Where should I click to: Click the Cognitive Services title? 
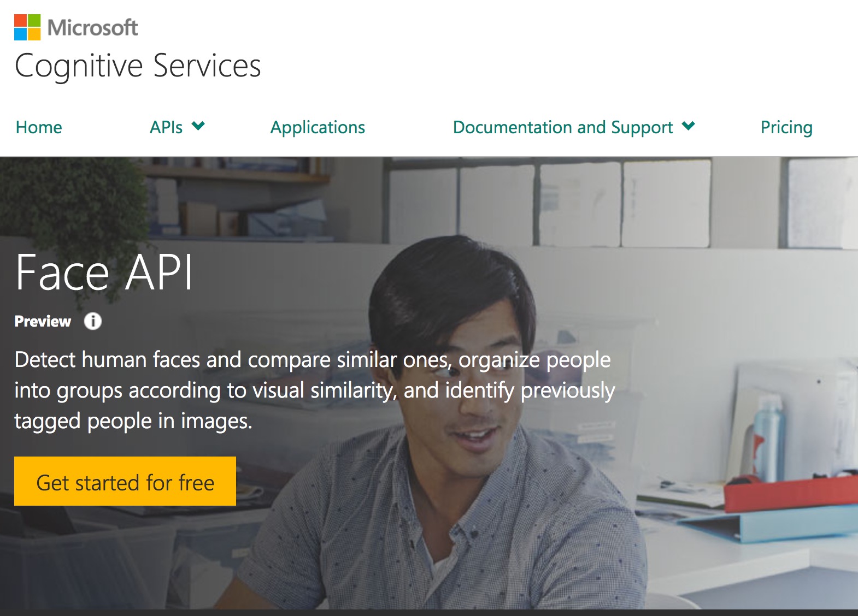[x=138, y=66]
